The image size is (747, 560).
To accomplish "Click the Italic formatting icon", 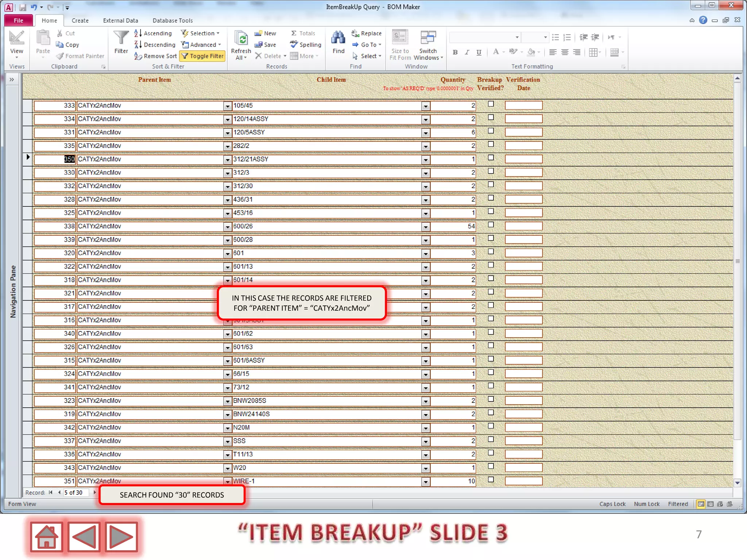I will (x=467, y=52).
